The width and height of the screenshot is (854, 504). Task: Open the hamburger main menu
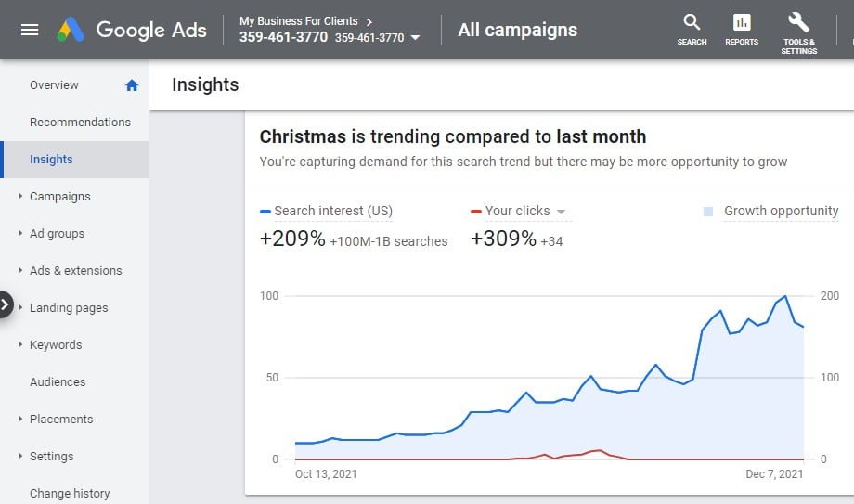[30, 30]
